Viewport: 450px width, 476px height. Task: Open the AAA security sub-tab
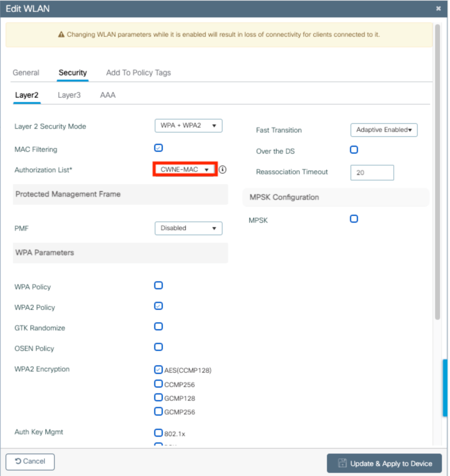tap(108, 95)
